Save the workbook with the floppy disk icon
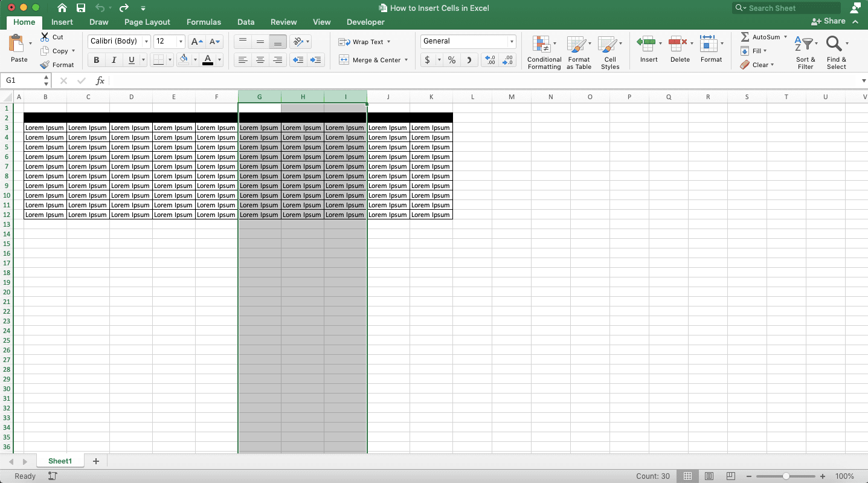The width and height of the screenshot is (868, 483). (81, 8)
